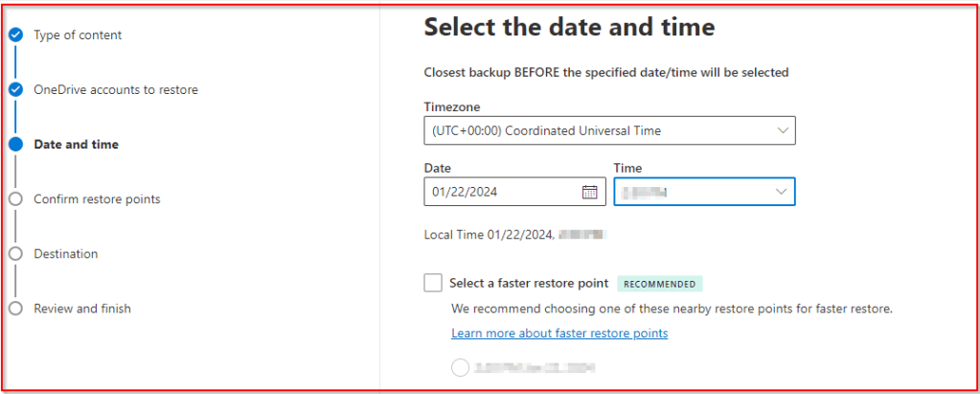Select the 'Review and finish' step label
Viewport: 980px width, 394px height.
(82, 309)
